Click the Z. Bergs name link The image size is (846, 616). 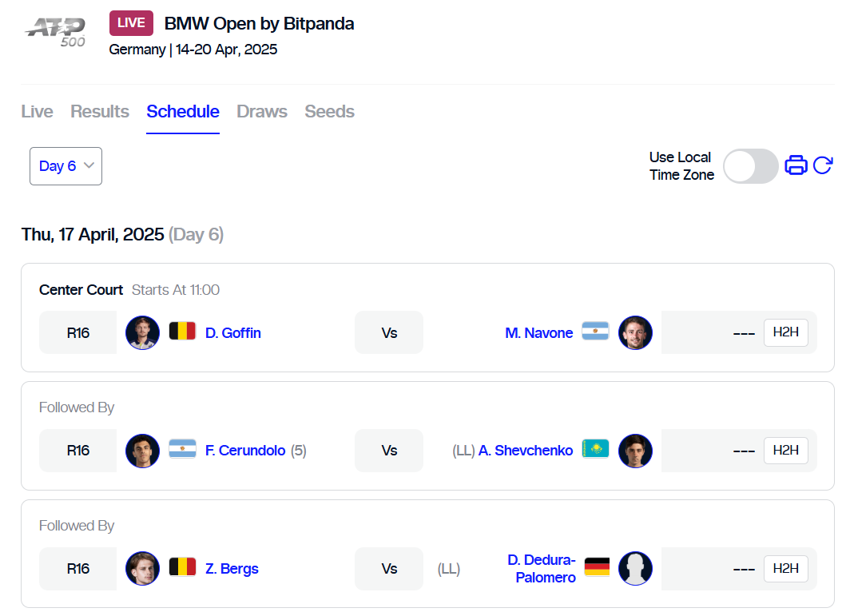tap(232, 569)
